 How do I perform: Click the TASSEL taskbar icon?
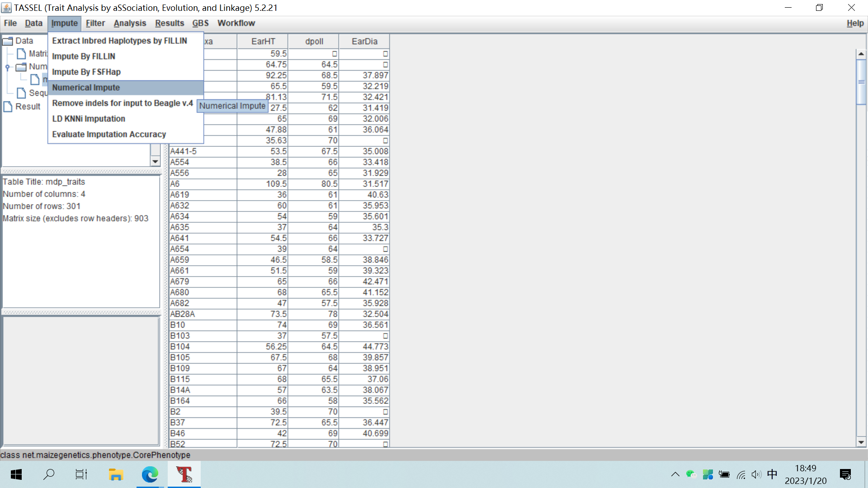[184, 474]
